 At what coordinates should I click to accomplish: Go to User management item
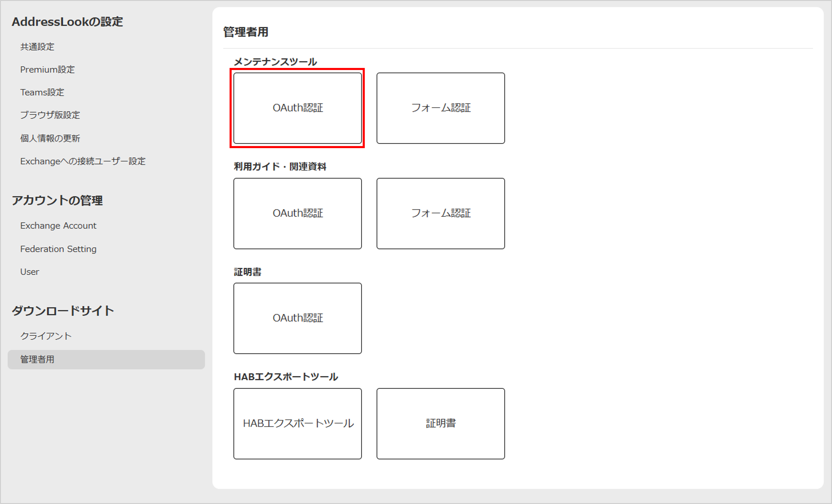[30, 272]
